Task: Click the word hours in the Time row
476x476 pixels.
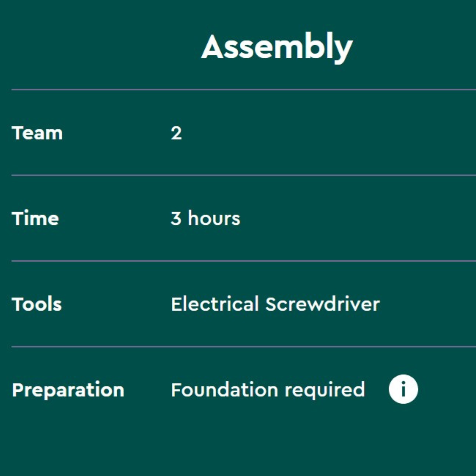Action: [x=214, y=218]
